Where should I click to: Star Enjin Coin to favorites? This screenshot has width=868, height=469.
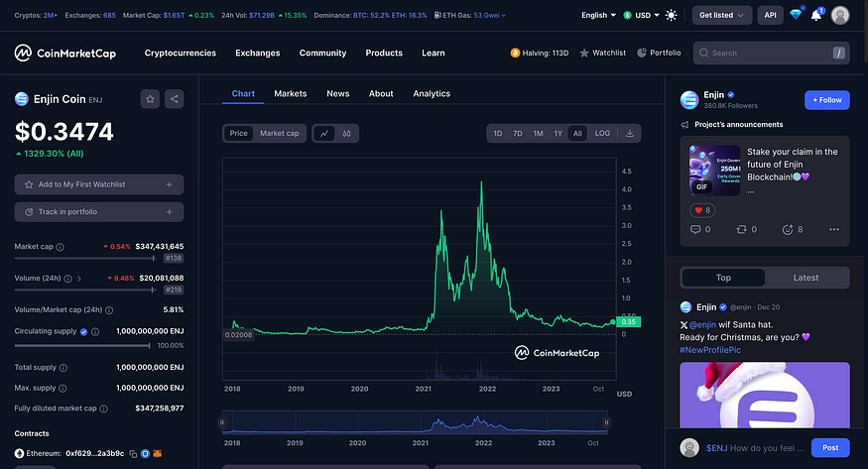[150, 99]
